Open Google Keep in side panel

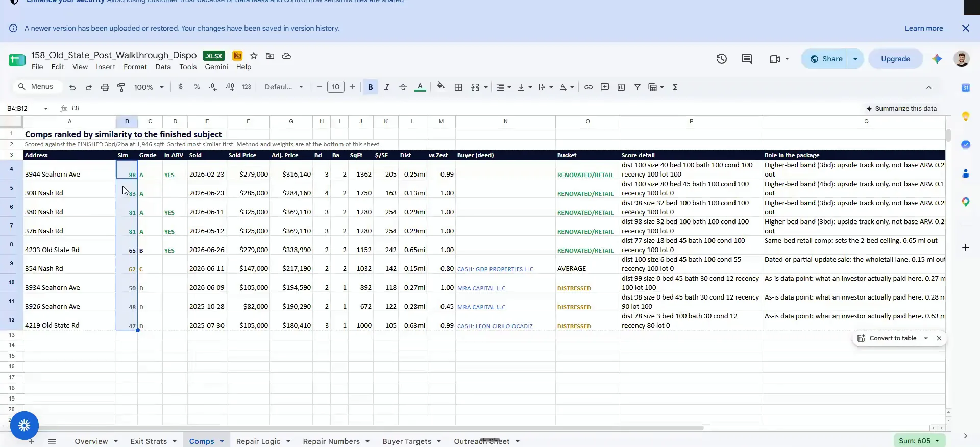[x=966, y=116]
